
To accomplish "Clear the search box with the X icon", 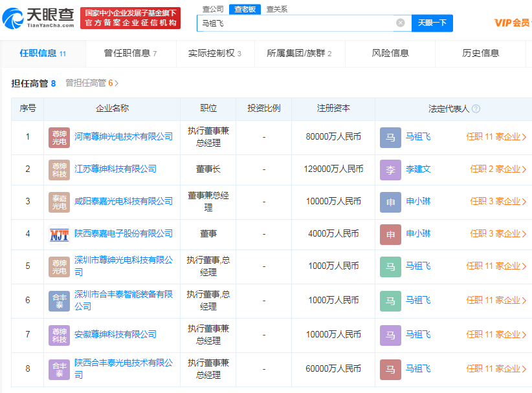I will 400,23.
